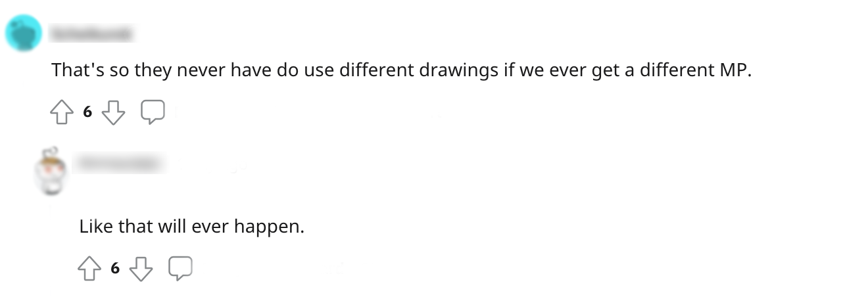868x301 pixels.
Task: Downvote the comment about different drawings
Action: (x=114, y=113)
